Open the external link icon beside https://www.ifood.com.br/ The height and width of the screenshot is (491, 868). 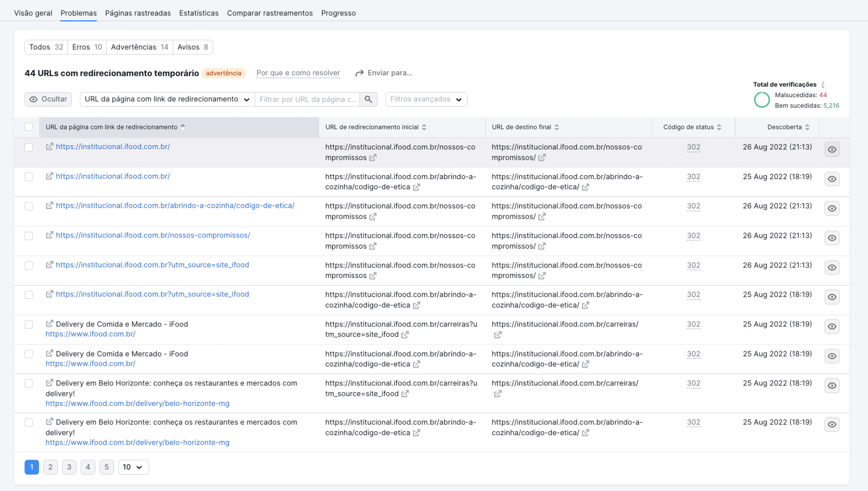click(49, 324)
